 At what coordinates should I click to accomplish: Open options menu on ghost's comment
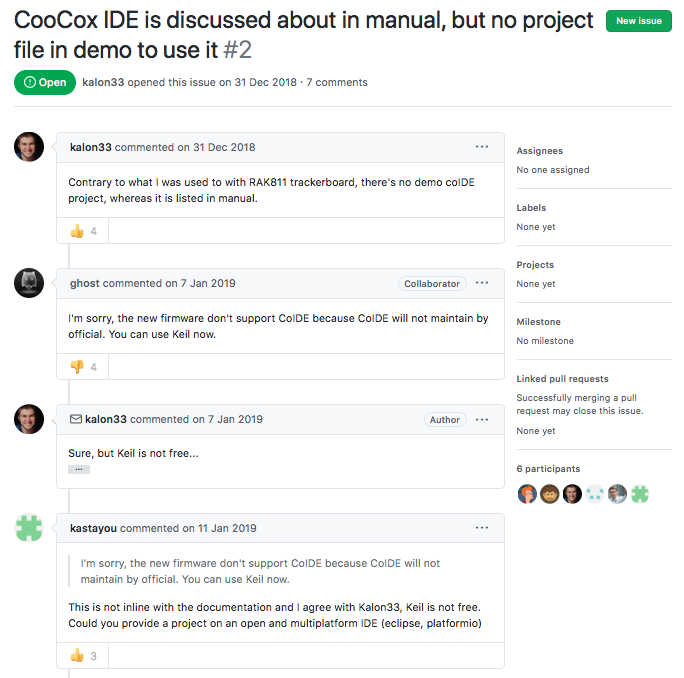point(482,284)
